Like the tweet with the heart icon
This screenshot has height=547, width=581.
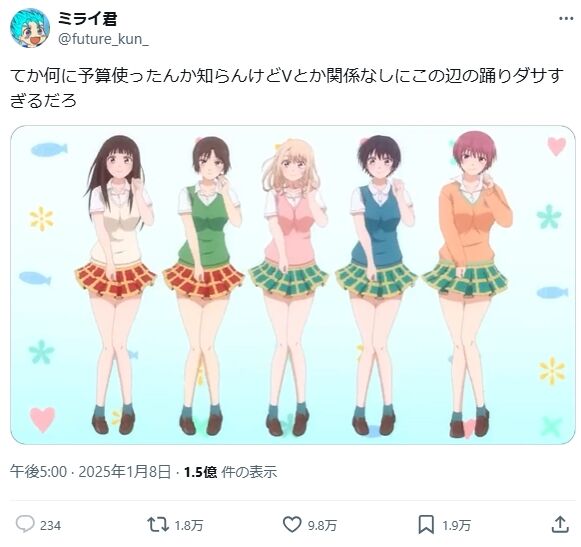pyautogui.click(x=292, y=525)
